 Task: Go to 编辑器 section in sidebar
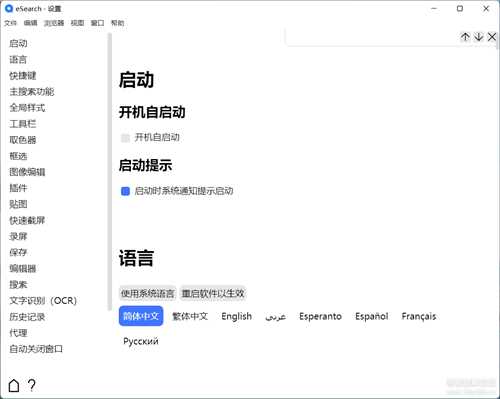pos(23,268)
